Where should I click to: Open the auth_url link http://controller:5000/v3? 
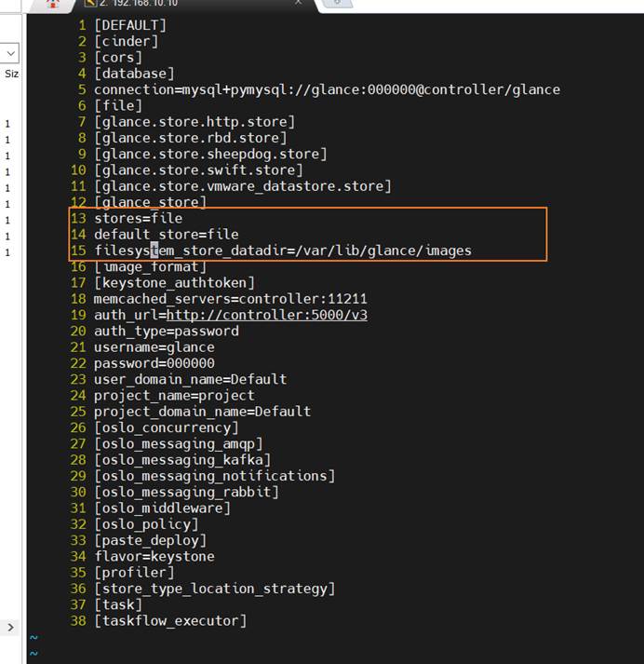coord(267,315)
